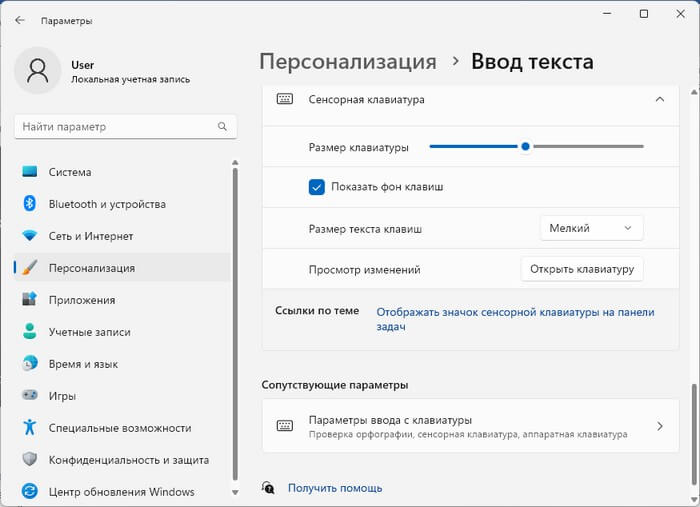Click the sidebar scrollbar up arrow

coord(235,163)
